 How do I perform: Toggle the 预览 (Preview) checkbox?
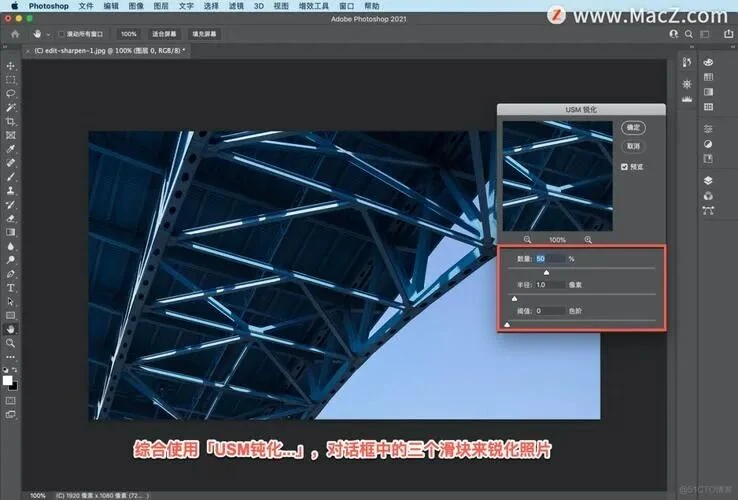(x=625, y=166)
